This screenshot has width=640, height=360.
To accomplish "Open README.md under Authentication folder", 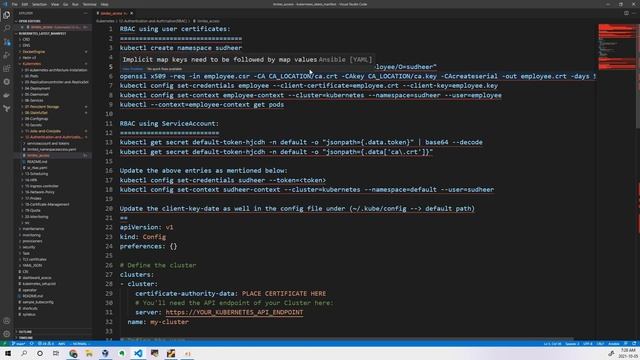I will pos(37,162).
